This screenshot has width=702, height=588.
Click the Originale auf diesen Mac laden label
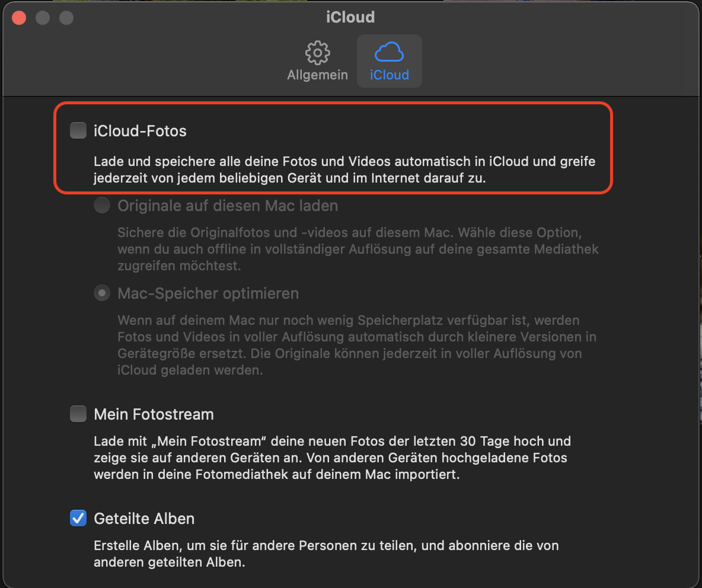pyautogui.click(x=228, y=206)
